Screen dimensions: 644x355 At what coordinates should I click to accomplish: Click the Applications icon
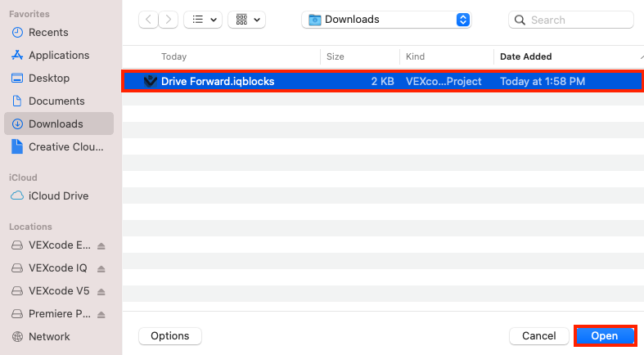tap(17, 55)
